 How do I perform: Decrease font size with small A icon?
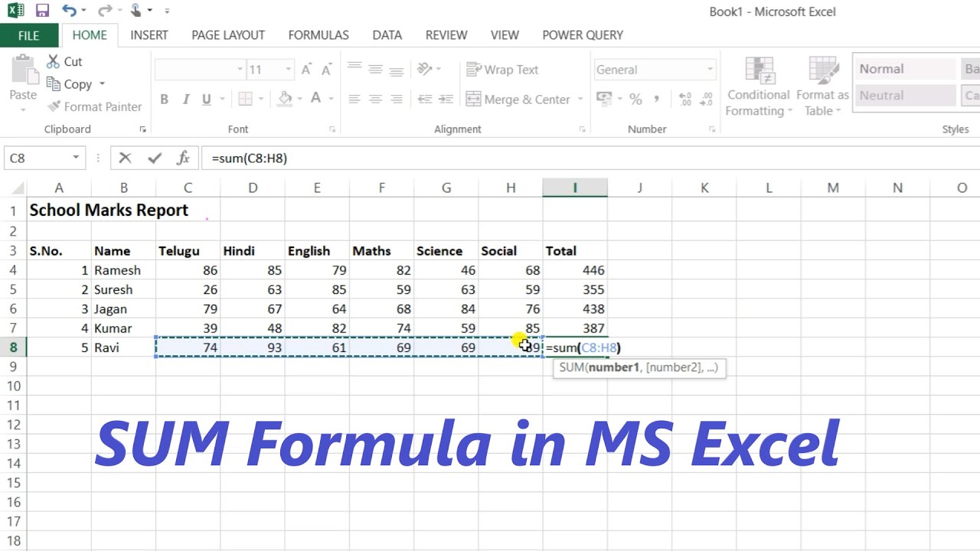[x=326, y=70]
